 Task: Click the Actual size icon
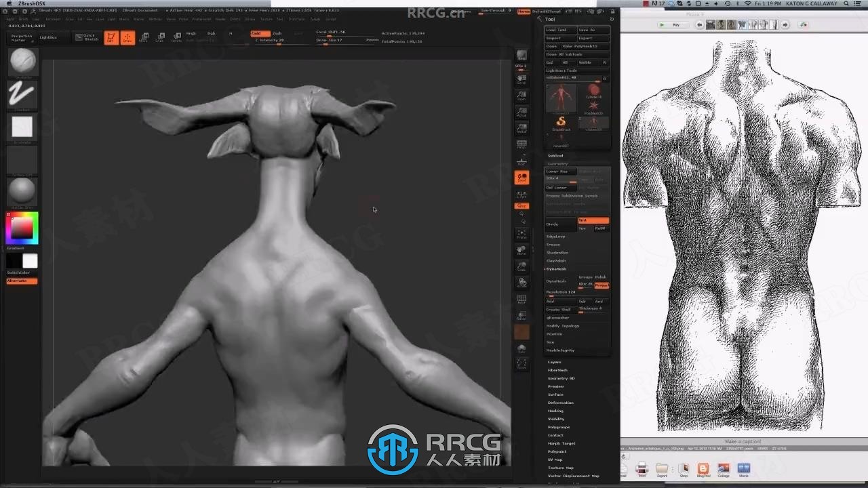(x=521, y=113)
